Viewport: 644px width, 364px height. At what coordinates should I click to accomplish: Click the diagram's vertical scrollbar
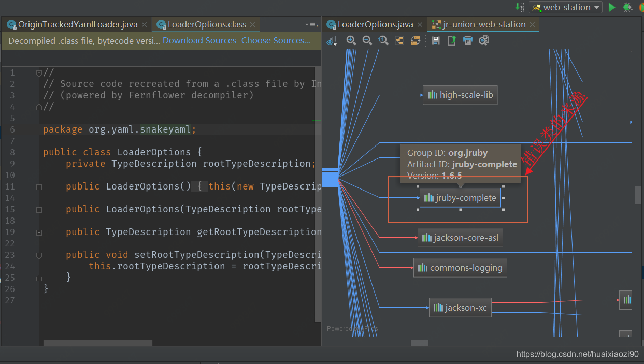tap(637, 195)
